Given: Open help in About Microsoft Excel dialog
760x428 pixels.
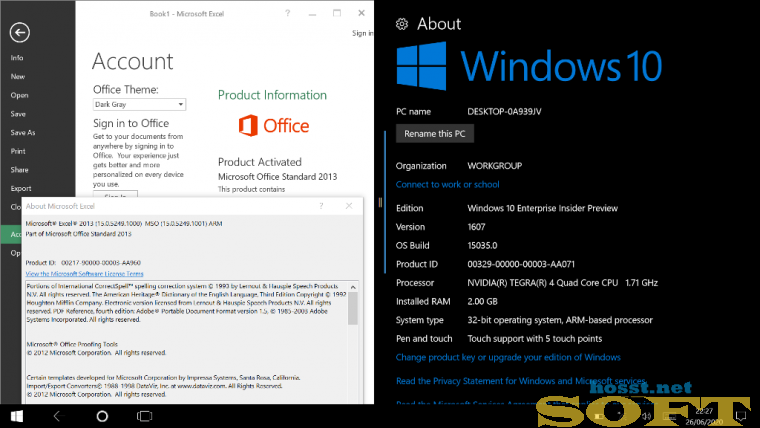Looking at the screenshot, I should click(321, 206).
